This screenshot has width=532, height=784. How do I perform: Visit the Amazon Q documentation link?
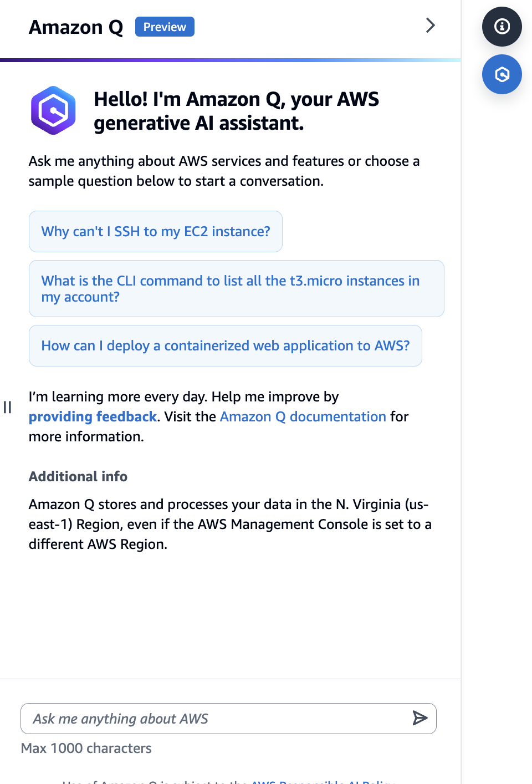303,416
